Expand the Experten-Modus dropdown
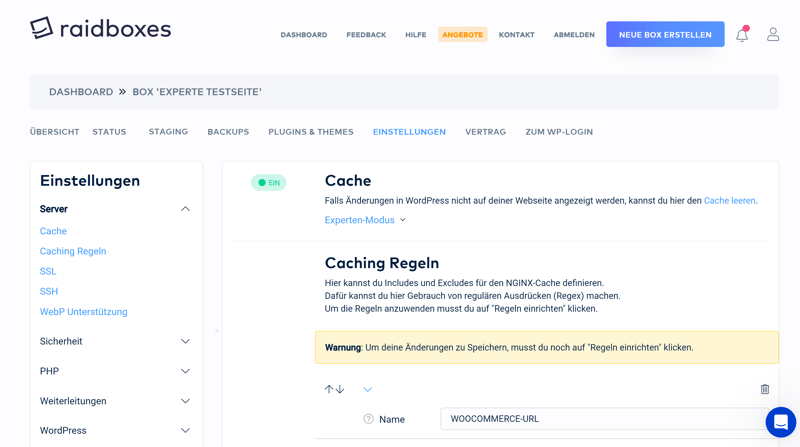The image size is (800, 447). [365, 220]
